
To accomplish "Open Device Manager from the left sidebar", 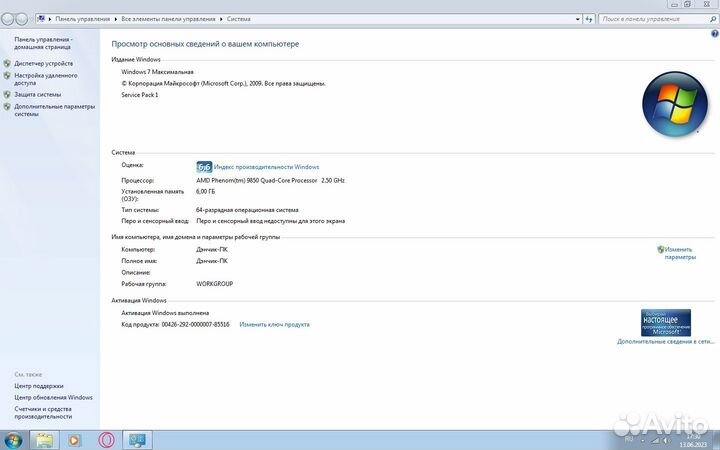I will tap(43, 63).
